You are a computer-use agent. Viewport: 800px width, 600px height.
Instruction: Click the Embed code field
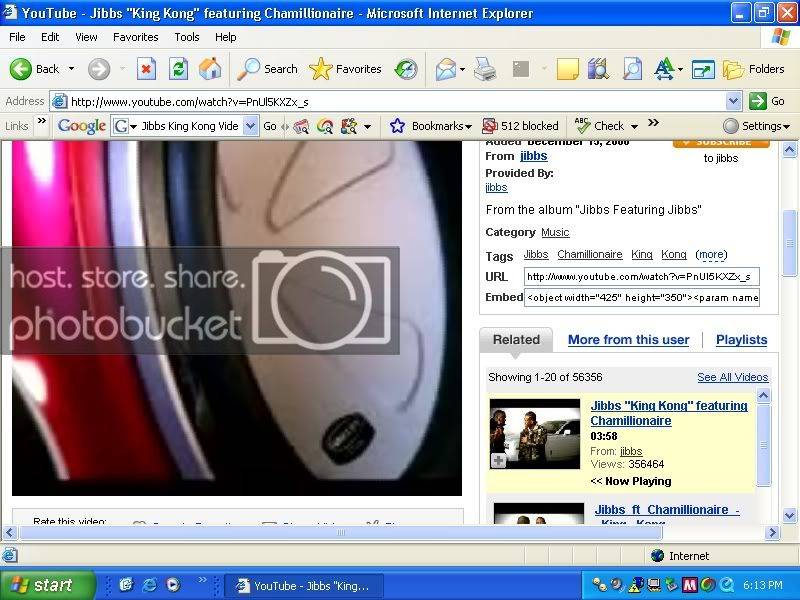[641, 297]
